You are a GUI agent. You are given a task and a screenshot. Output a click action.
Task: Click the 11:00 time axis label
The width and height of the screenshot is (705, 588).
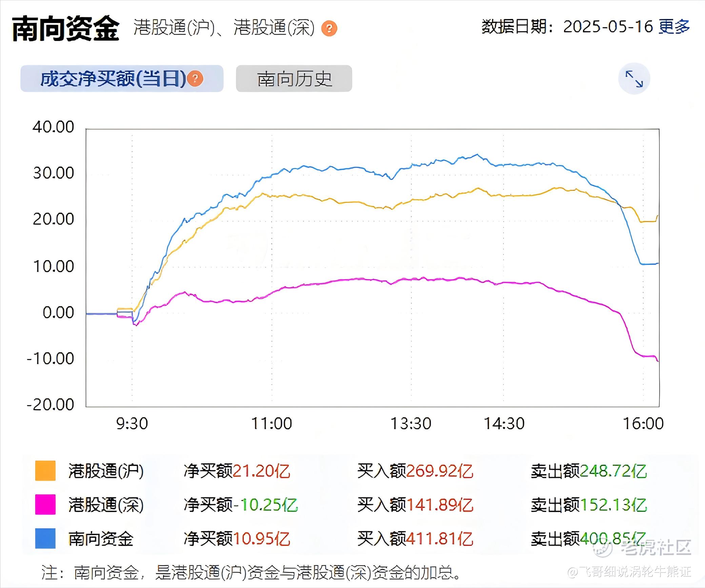(271, 424)
